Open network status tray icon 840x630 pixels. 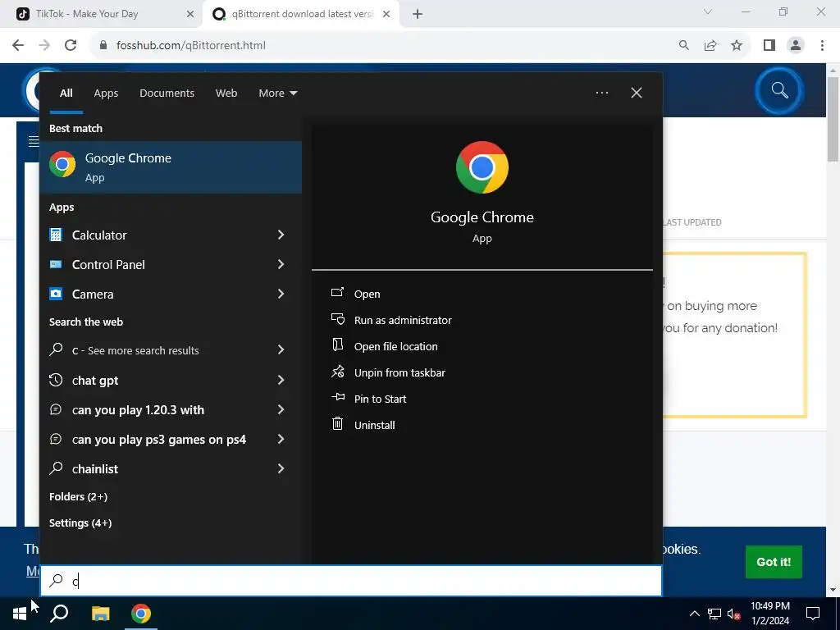[x=714, y=614]
